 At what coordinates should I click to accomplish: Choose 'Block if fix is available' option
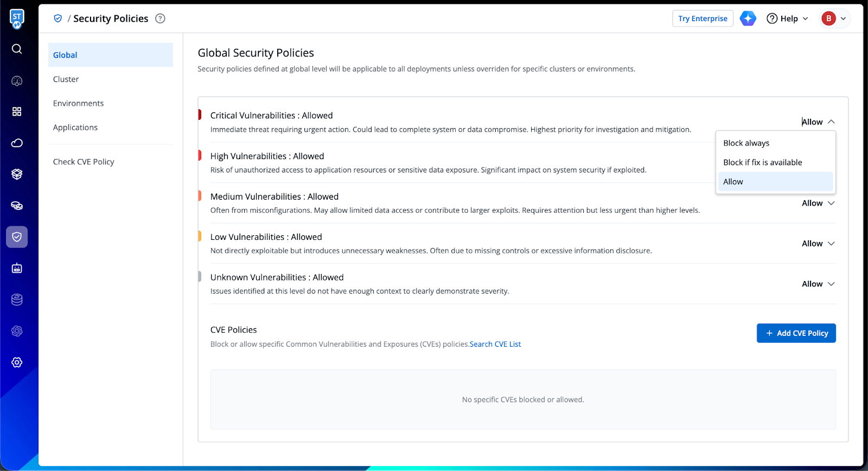pyautogui.click(x=762, y=162)
